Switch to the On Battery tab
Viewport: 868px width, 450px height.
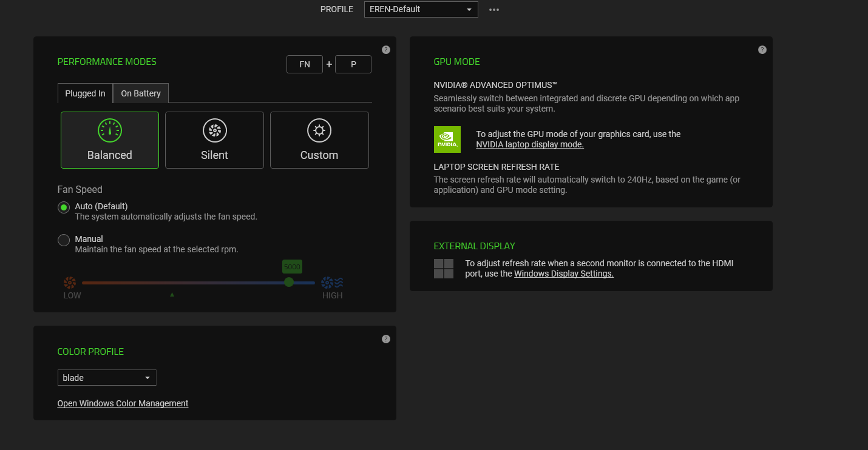pyautogui.click(x=141, y=93)
